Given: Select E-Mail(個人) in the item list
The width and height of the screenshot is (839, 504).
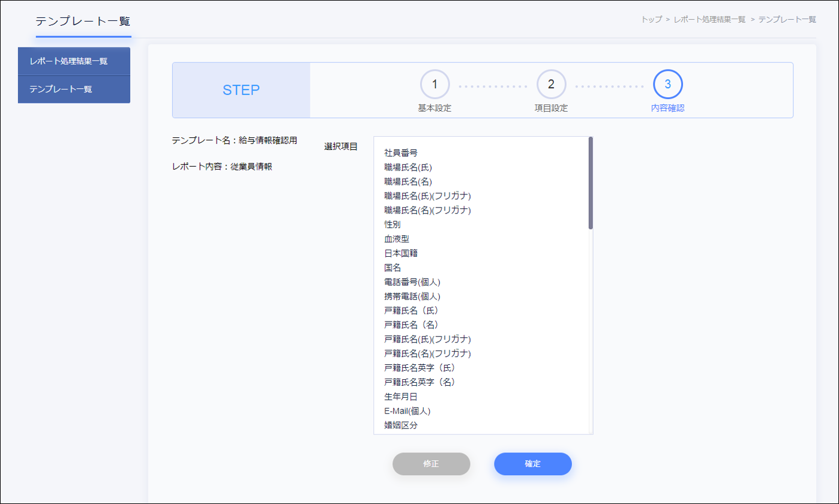Looking at the screenshot, I should click(407, 411).
